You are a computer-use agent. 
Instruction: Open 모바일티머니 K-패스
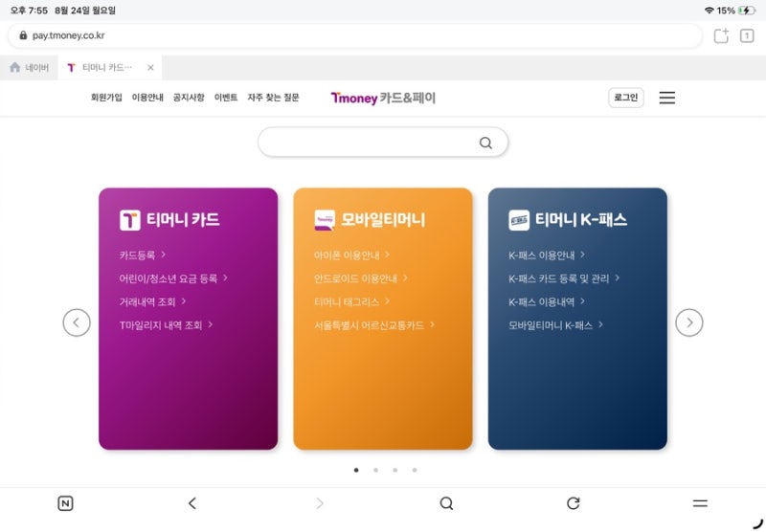coord(555,325)
